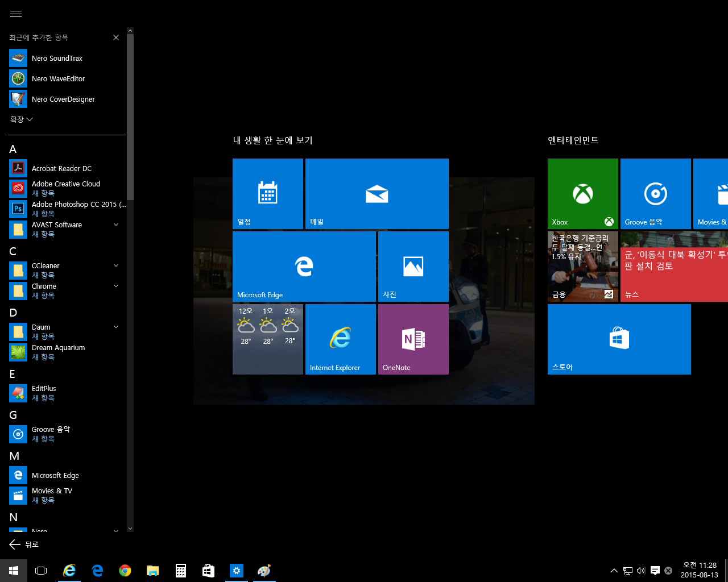Open the 메일 mail tile
Screen dimensions: 728x582
click(x=377, y=194)
